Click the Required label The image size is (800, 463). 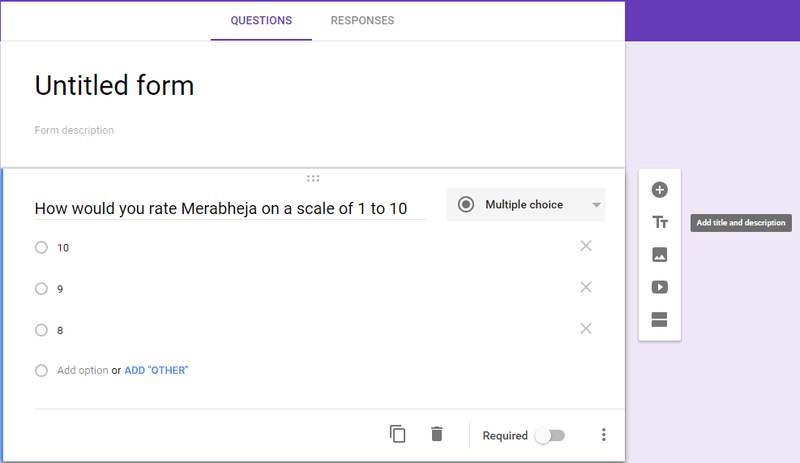505,435
